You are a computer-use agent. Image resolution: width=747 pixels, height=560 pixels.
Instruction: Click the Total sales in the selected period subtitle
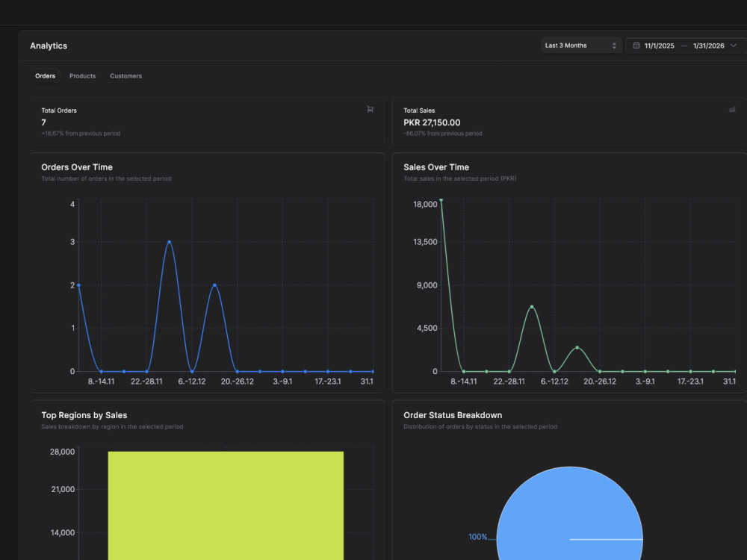(x=459, y=178)
